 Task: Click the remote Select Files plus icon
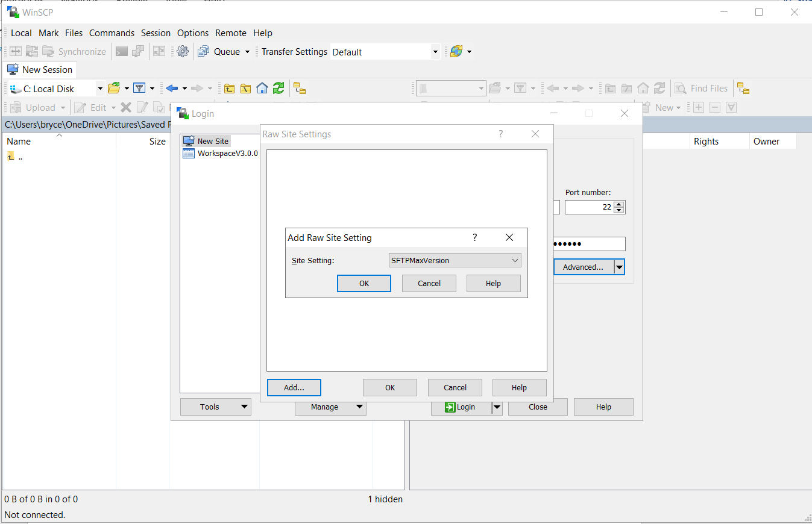pyautogui.click(x=699, y=107)
